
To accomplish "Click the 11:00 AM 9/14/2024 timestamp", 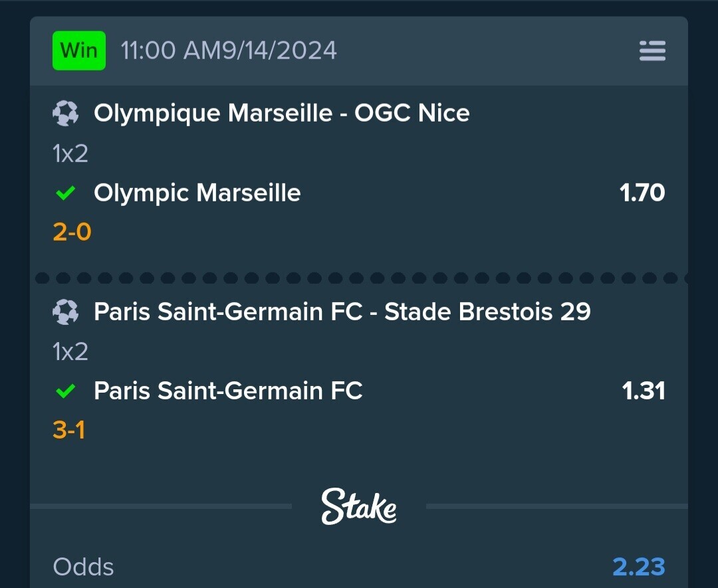I will 229,50.
